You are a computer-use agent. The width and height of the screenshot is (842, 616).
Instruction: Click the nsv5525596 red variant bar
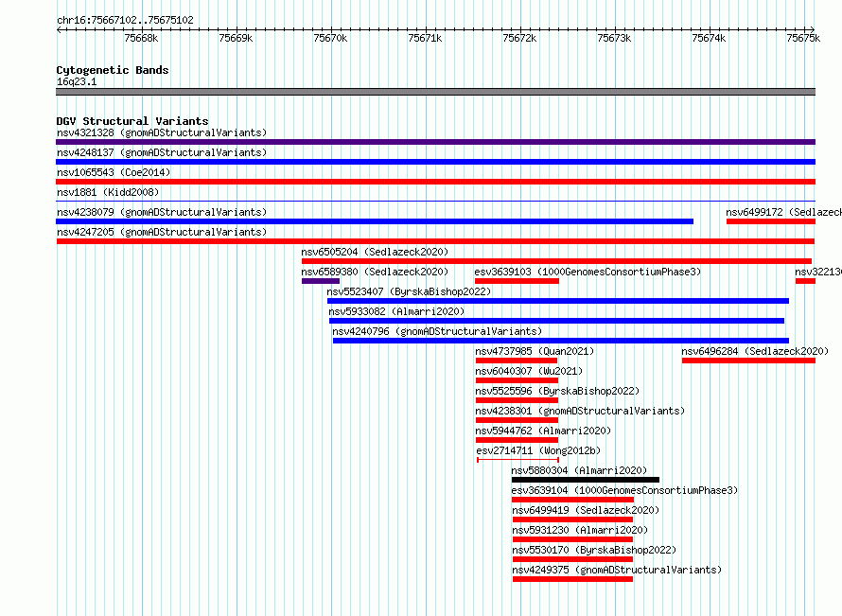tap(517, 400)
